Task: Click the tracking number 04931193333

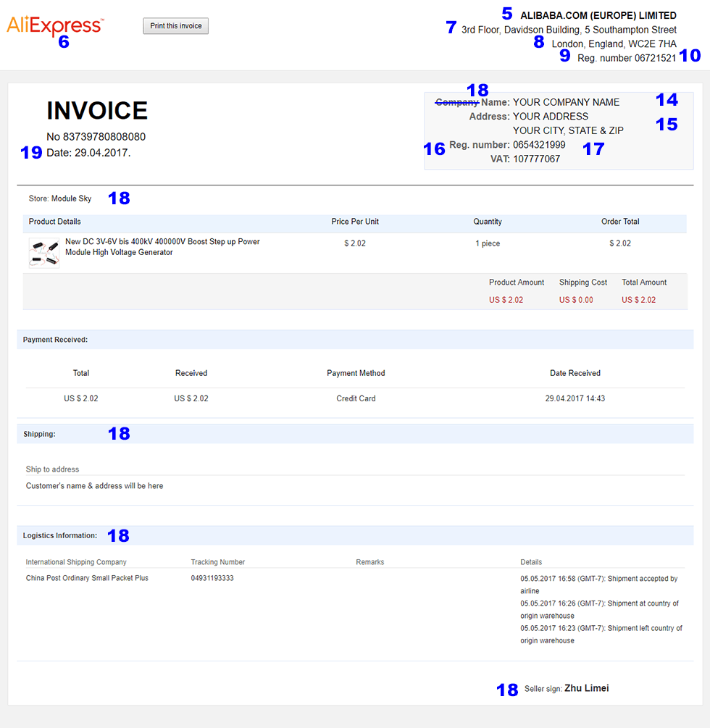Action: [212, 578]
